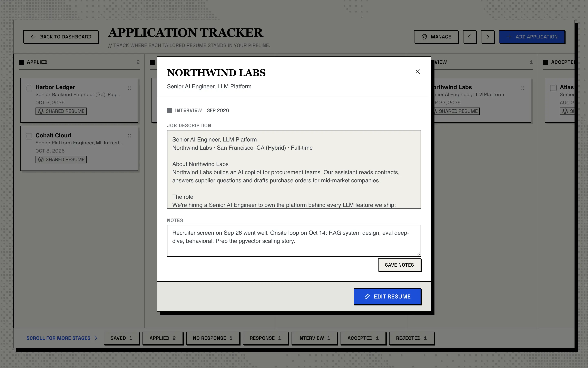Click OCT 8, 2026 date on Cobalt Cloud
This screenshot has width=588, height=368.
point(50,151)
